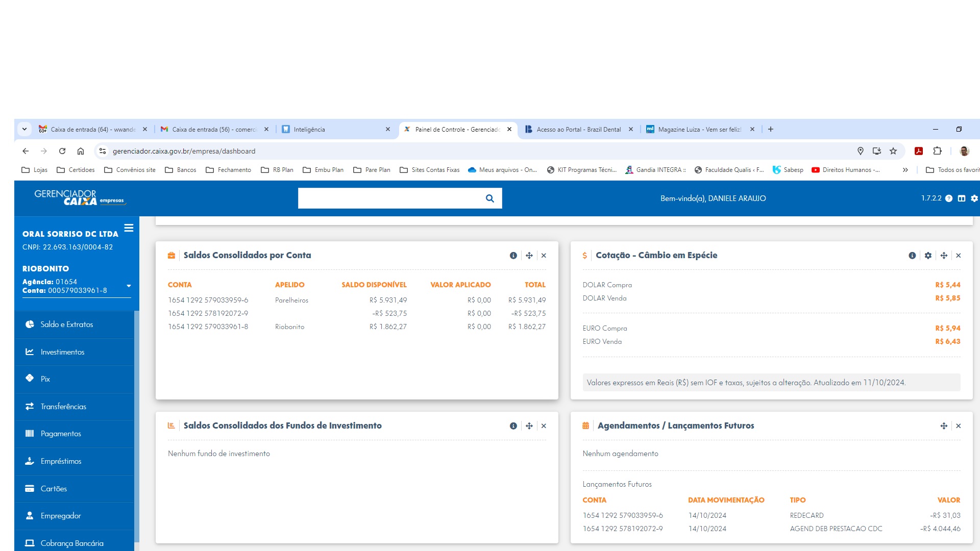Click layout columns icon in top header
Screen dimensions: 980x551
pyautogui.click(x=962, y=198)
